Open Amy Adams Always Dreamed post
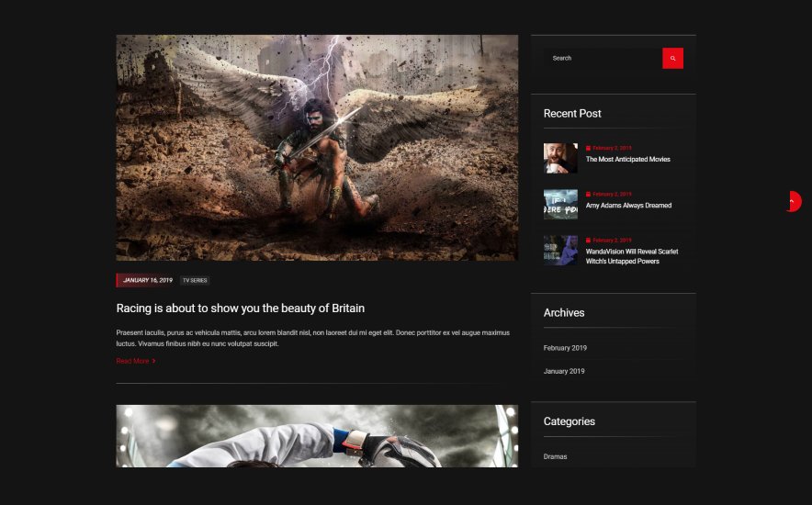This screenshot has width=812, height=505. click(x=628, y=206)
